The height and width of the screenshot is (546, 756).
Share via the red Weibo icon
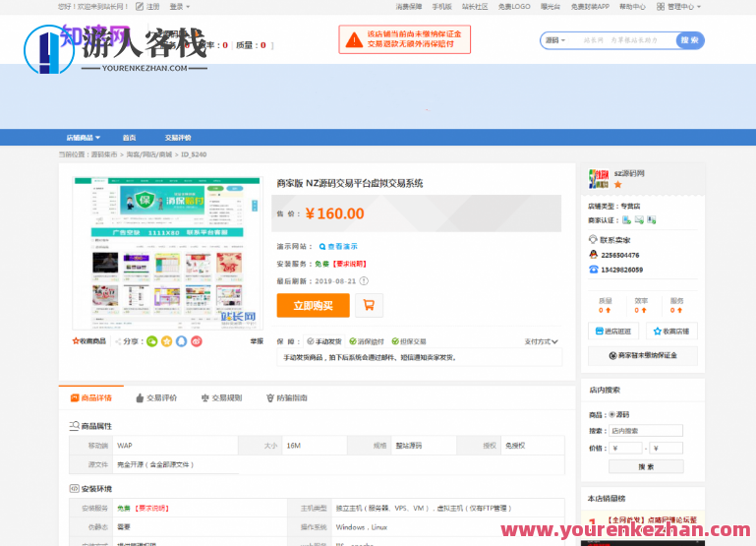pos(197,341)
